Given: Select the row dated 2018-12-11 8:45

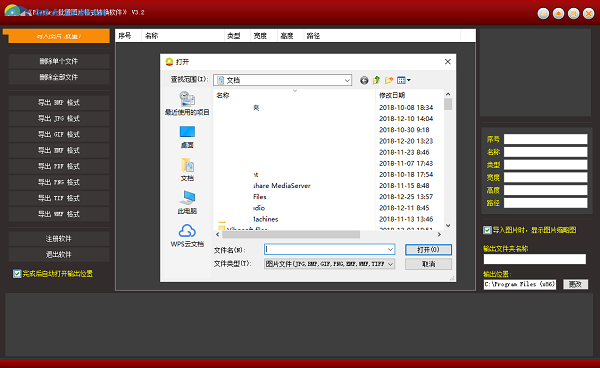Looking at the screenshot, I should (x=328, y=208).
